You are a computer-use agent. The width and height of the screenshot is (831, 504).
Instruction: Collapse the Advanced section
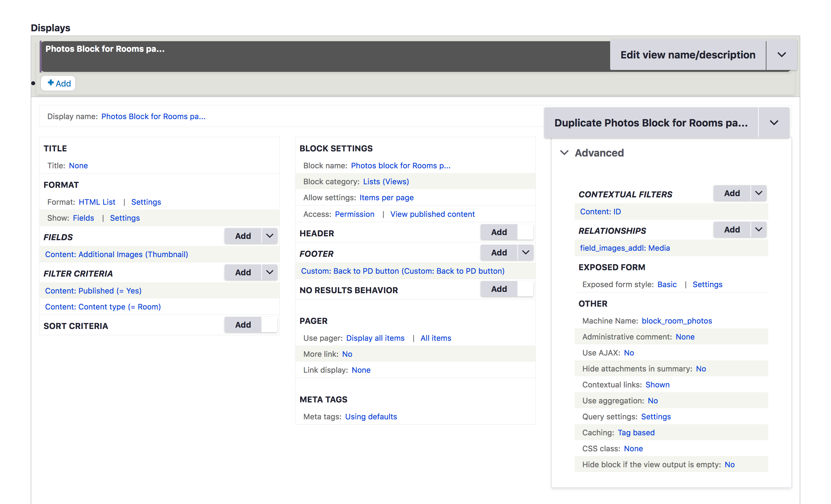click(564, 153)
